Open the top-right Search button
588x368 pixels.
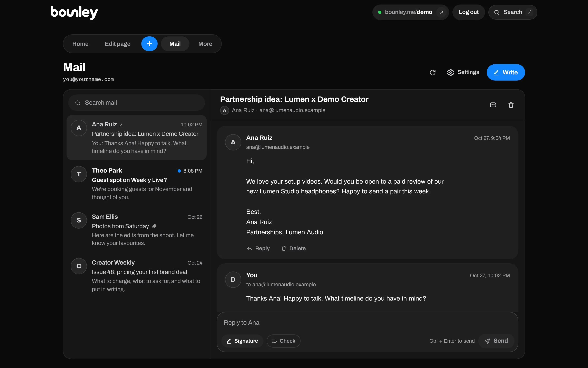513,12
